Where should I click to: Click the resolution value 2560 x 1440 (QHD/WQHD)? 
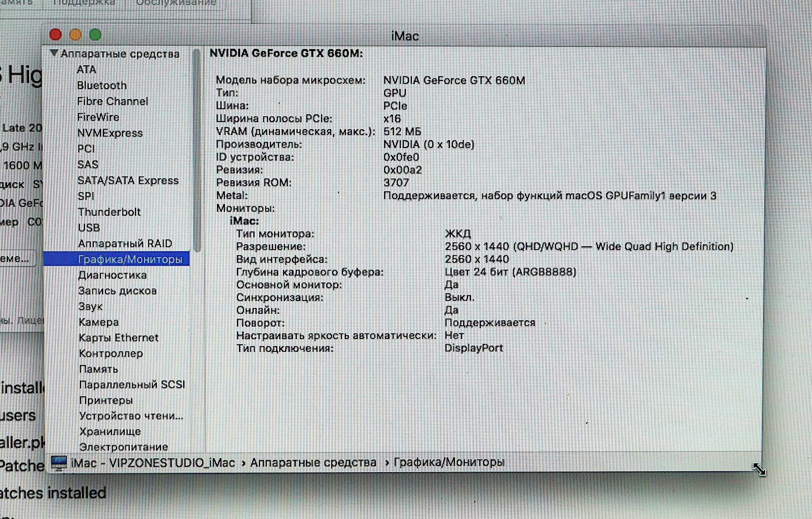(x=589, y=247)
